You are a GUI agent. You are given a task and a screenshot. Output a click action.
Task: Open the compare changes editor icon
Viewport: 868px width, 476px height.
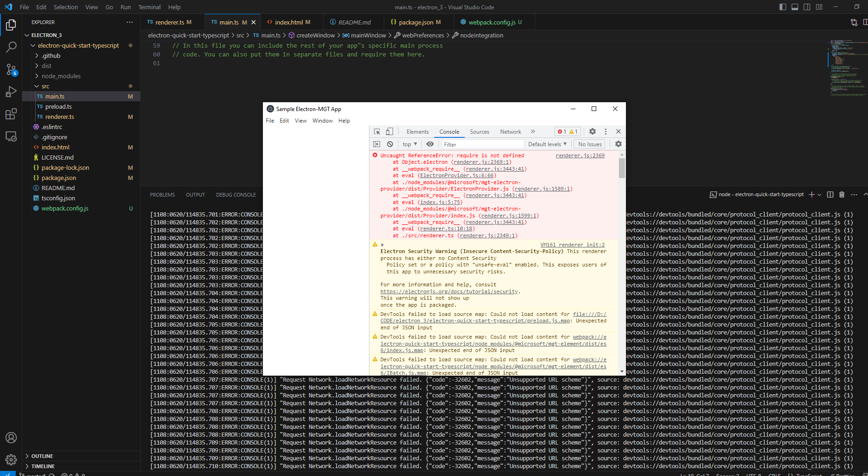click(854, 22)
